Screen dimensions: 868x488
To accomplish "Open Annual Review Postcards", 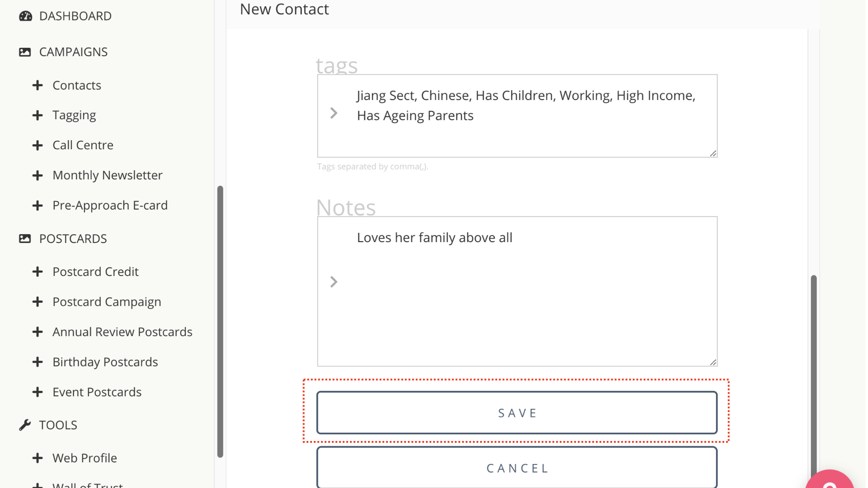I will tap(122, 332).
